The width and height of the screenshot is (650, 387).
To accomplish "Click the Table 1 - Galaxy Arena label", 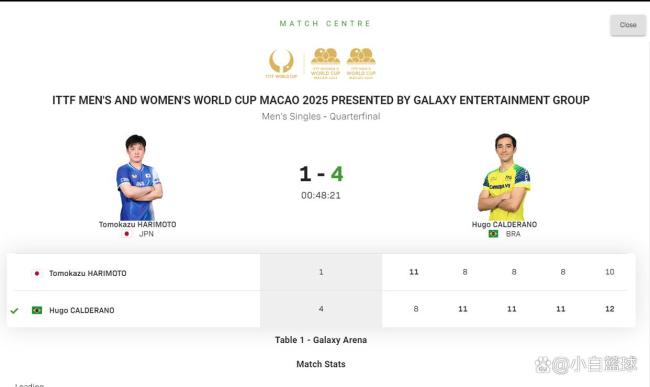I will tap(321, 340).
